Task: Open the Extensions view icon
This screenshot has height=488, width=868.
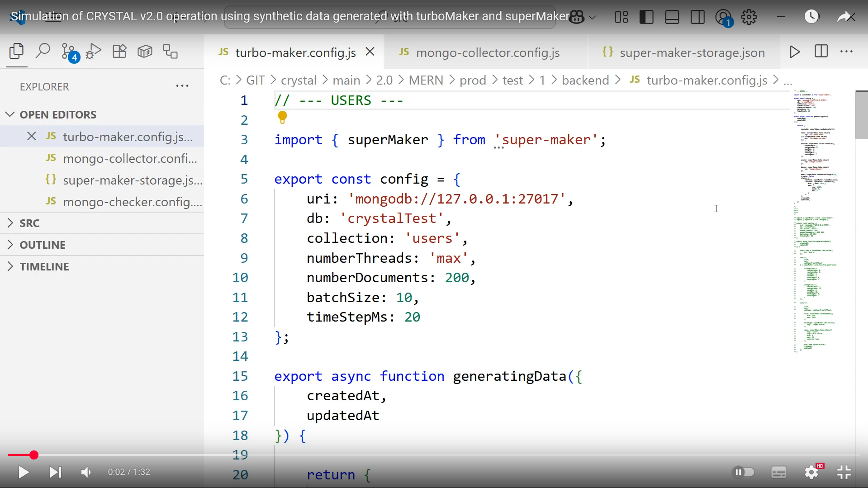Action: click(x=119, y=51)
